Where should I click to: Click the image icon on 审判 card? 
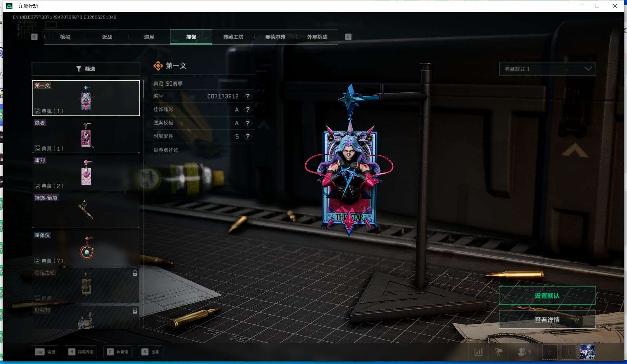(x=38, y=186)
